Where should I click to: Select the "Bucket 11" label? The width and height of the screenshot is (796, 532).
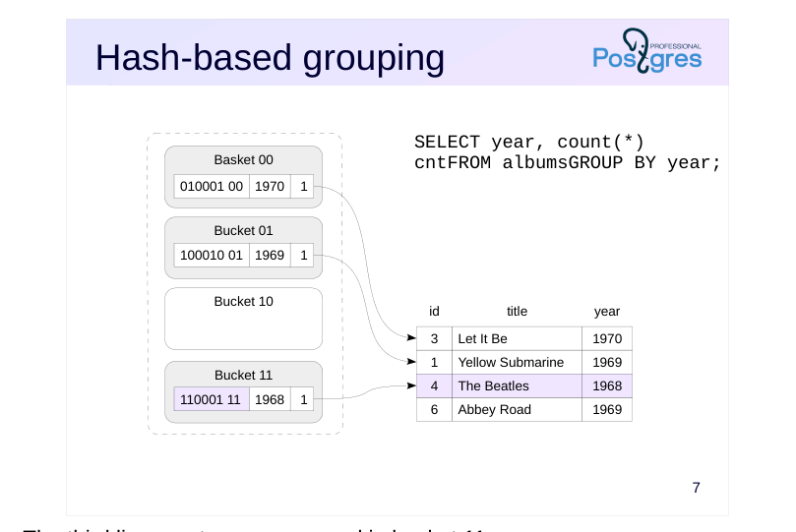point(244,376)
